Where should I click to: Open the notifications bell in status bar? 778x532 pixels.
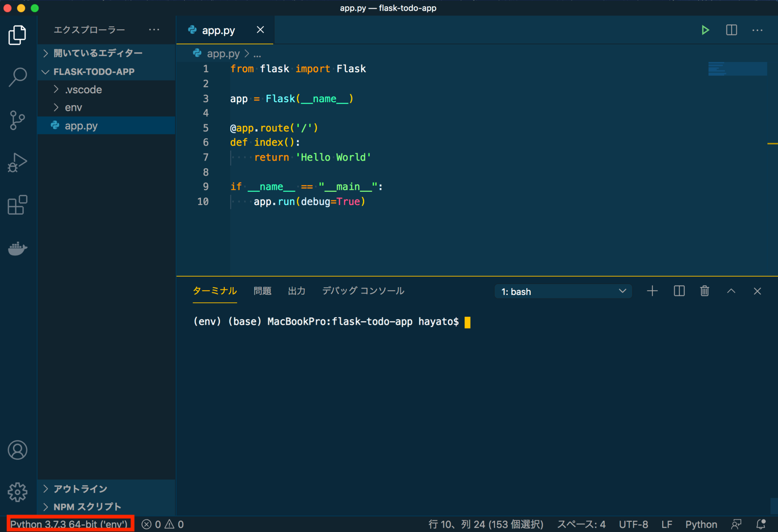[761, 524]
